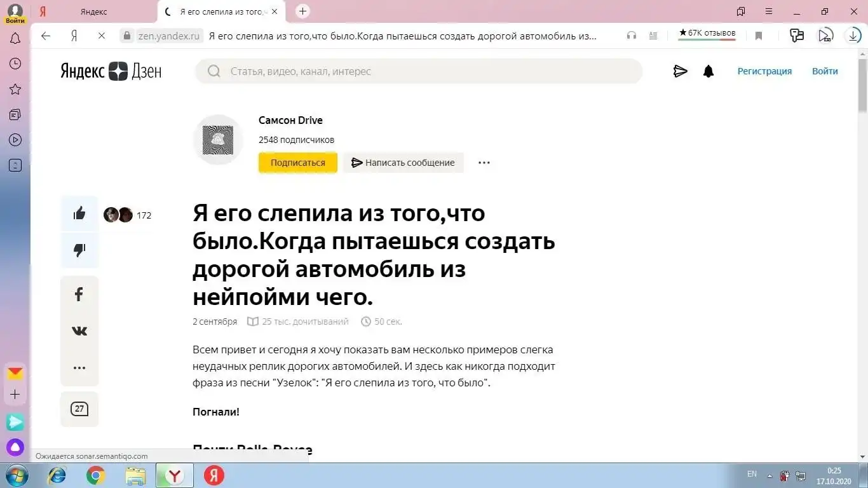Expand more share options ellipsis
The width and height of the screenshot is (868, 488).
(x=79, y=368)
